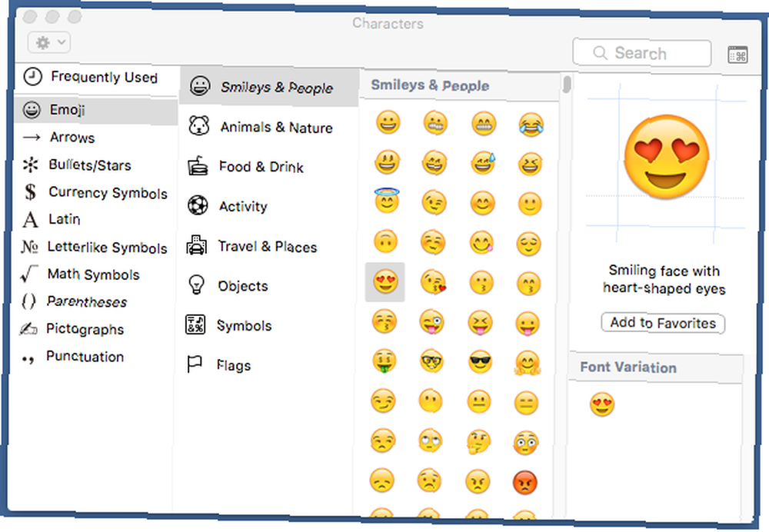Screen dimensions: 769x532
Task: Select Flags subcategory
Action: point(218,365)
